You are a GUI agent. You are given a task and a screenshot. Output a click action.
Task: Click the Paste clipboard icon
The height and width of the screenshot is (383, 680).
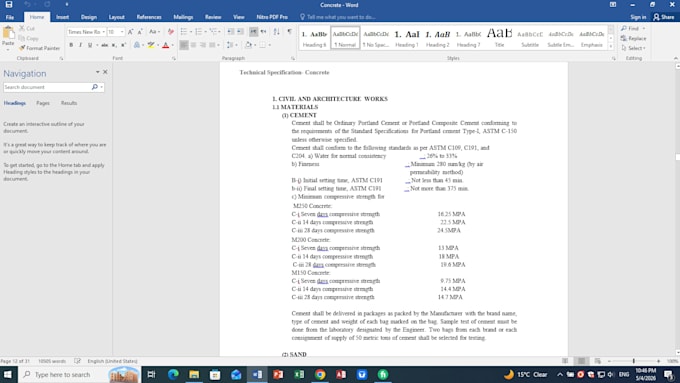[x=8, y=33]
